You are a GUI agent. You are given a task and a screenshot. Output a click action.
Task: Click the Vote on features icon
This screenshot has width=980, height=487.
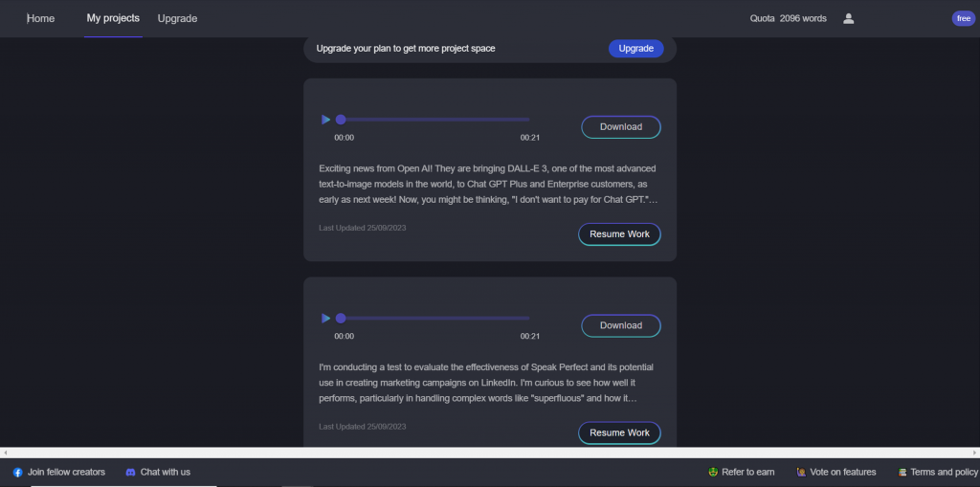point(800,473)
